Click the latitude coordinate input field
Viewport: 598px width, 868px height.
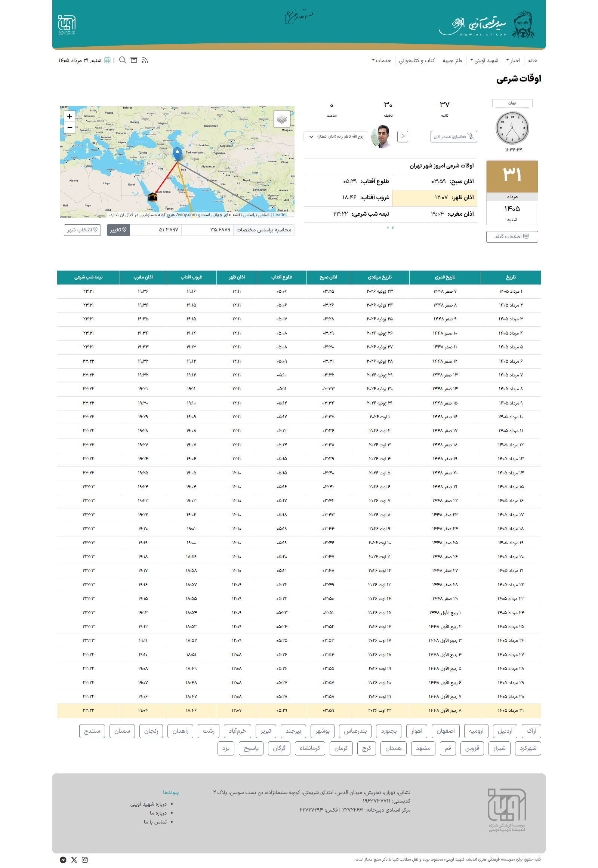[207, 230]
